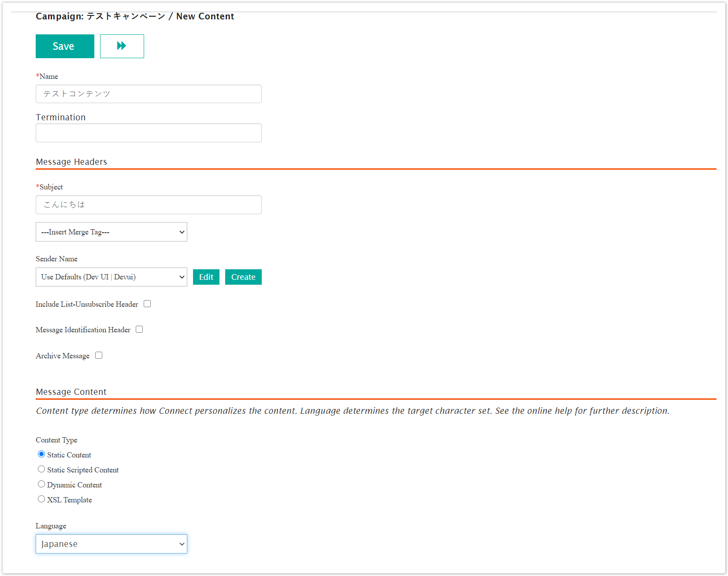Enable Include List-Unsubscribe Header checkbox

[x=147, y=304]
